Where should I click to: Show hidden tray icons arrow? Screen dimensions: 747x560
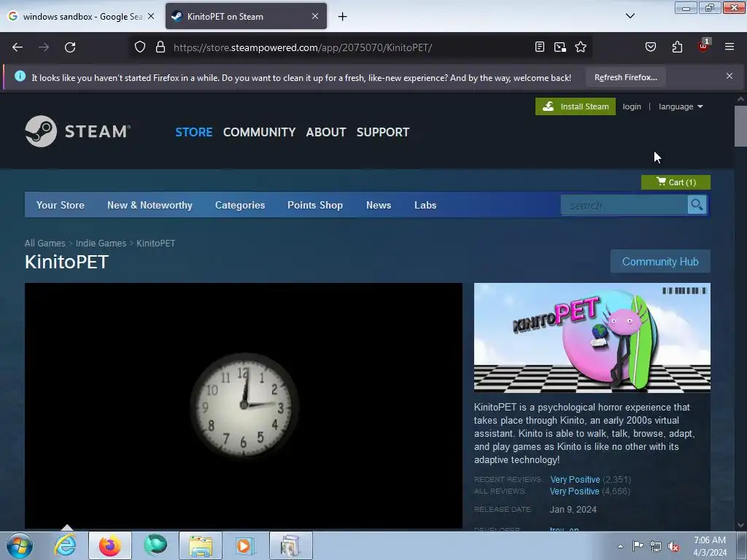point(620,546)
